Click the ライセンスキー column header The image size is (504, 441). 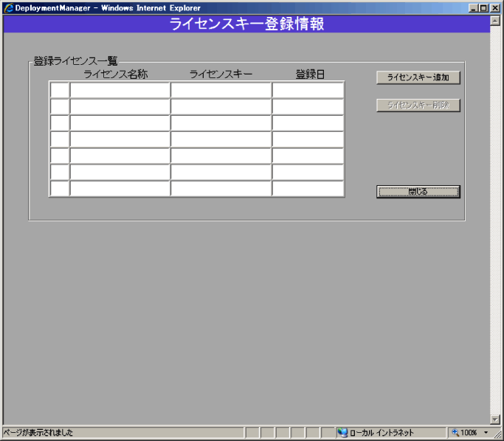coord(221,74)
